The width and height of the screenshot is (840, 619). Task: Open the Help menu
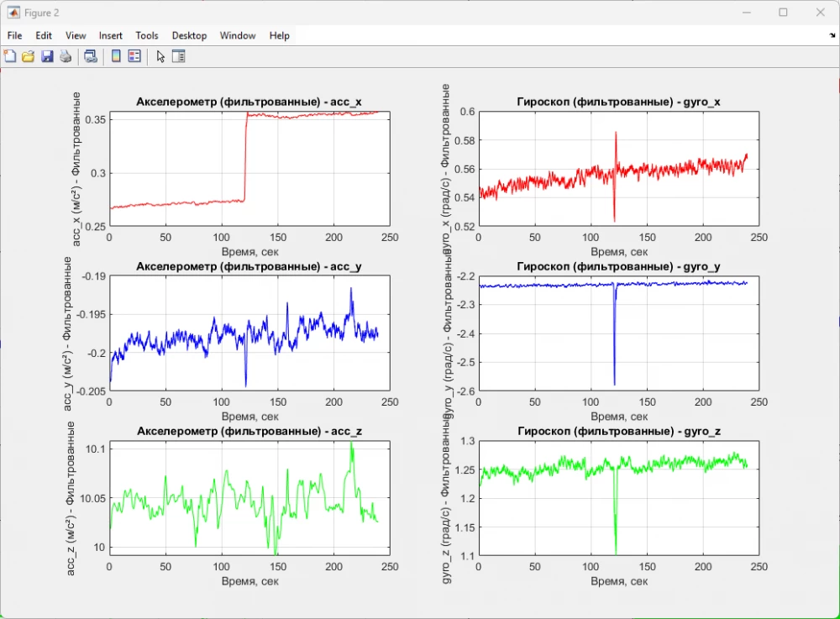(x=279, y=35)
